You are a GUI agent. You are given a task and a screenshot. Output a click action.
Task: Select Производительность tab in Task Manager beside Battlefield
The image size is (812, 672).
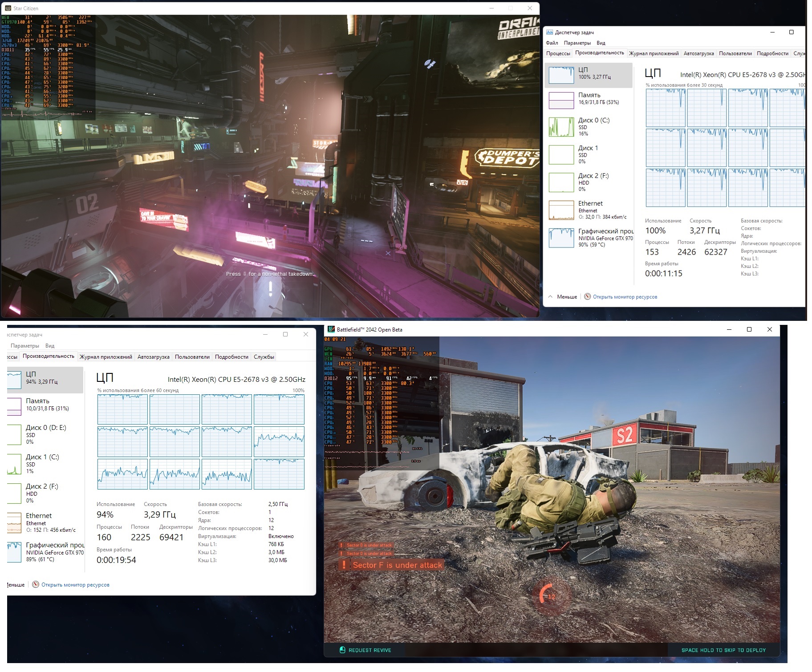[x=49, y=356]
